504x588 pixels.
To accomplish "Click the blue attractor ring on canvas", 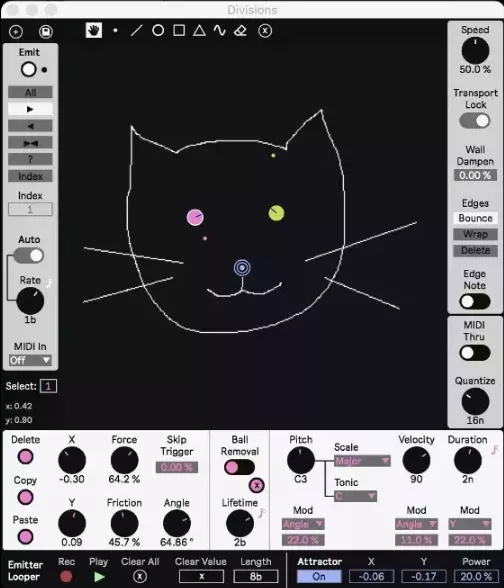I will click(x=242, y=268).
